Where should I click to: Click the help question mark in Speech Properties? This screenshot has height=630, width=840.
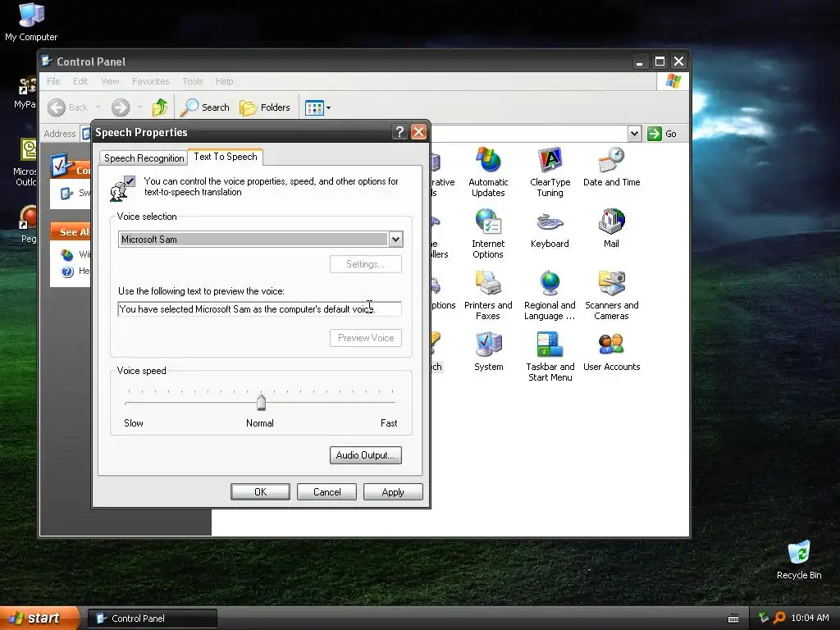pos(399,132)
